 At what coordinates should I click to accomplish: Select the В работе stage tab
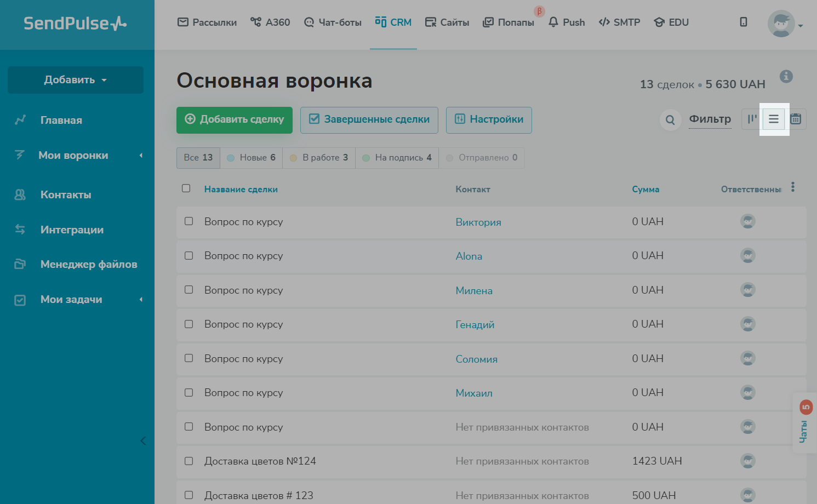coord(319,158)
